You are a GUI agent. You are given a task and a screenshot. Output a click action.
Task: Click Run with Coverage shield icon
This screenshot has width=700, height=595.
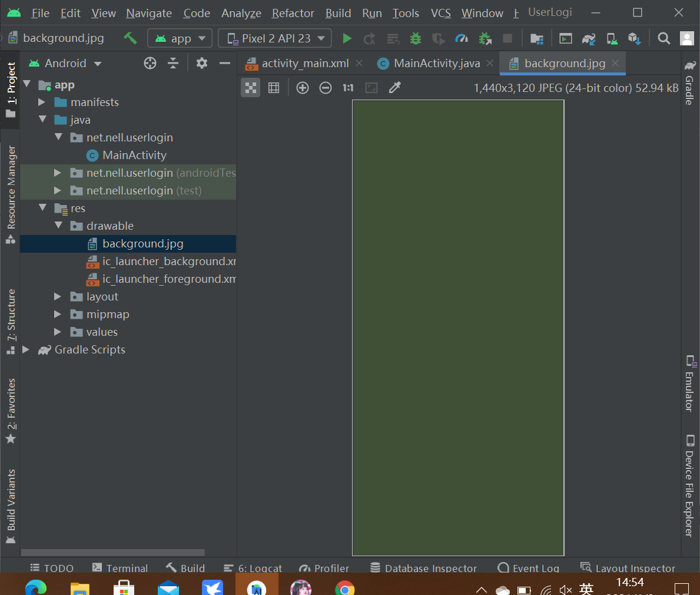click(439, 39)
